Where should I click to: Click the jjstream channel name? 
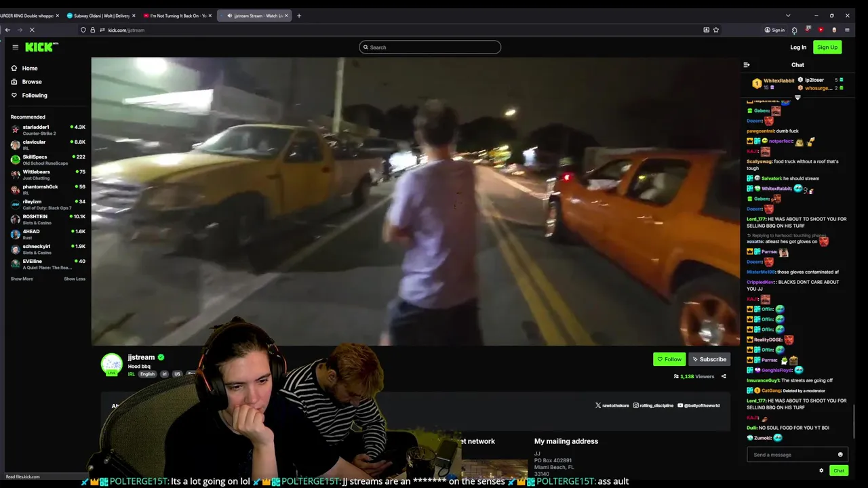(141, 357)
